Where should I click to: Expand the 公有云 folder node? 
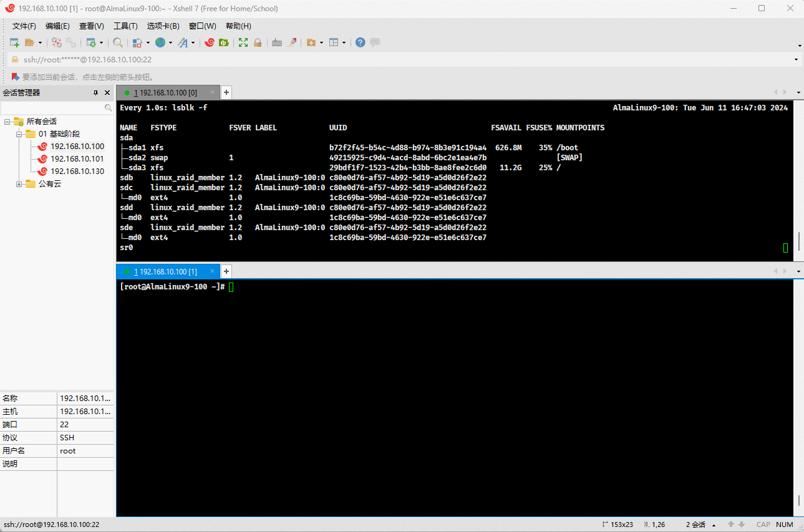coord(19,184)
